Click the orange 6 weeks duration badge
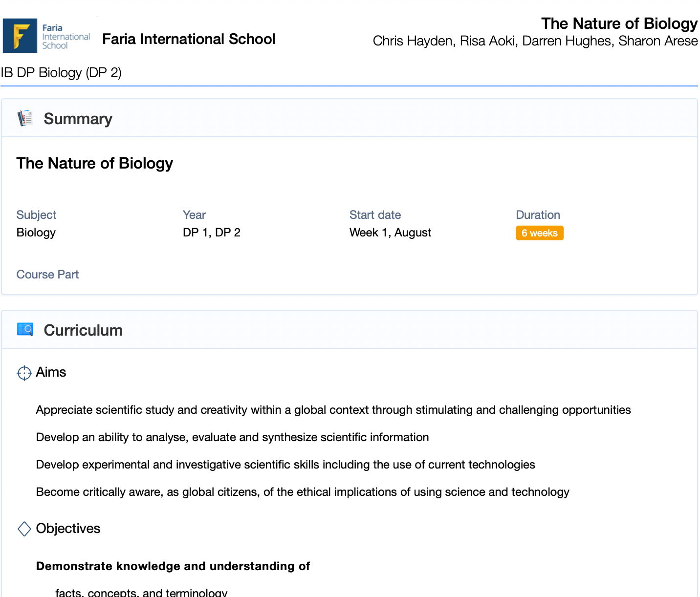This screenshot has width=700, height=597. point(539,233)
